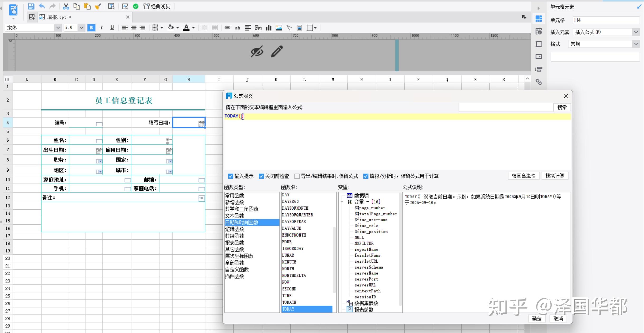Toggle the 输入提示 checkbox
Screen dimensions: 644x333
[x=230, y=176]
